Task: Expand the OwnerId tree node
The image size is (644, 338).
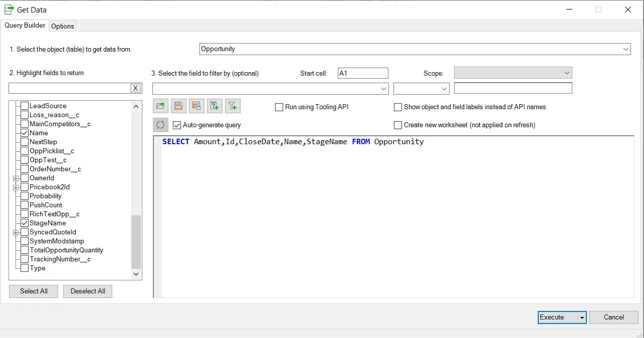Action: tap(16, 178)
